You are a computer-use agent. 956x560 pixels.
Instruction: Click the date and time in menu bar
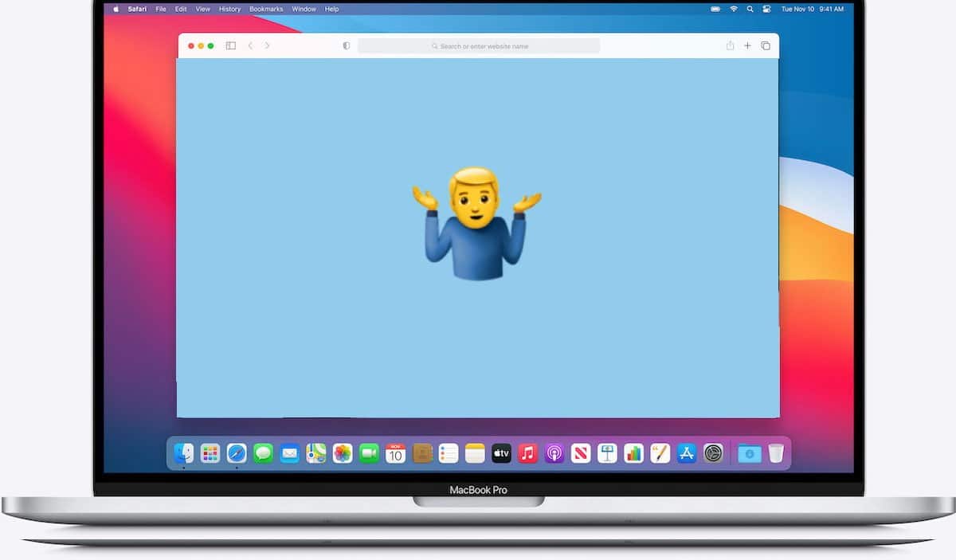812,9
